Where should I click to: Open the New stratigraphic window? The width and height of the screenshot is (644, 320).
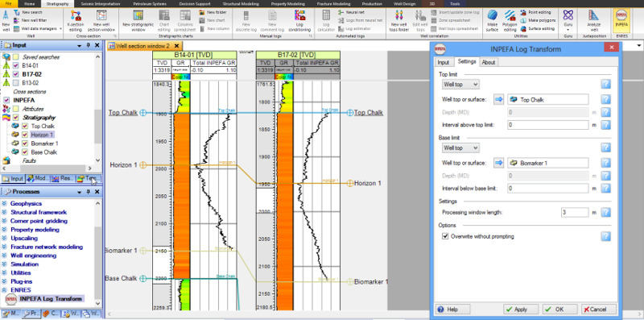(138, 21)
